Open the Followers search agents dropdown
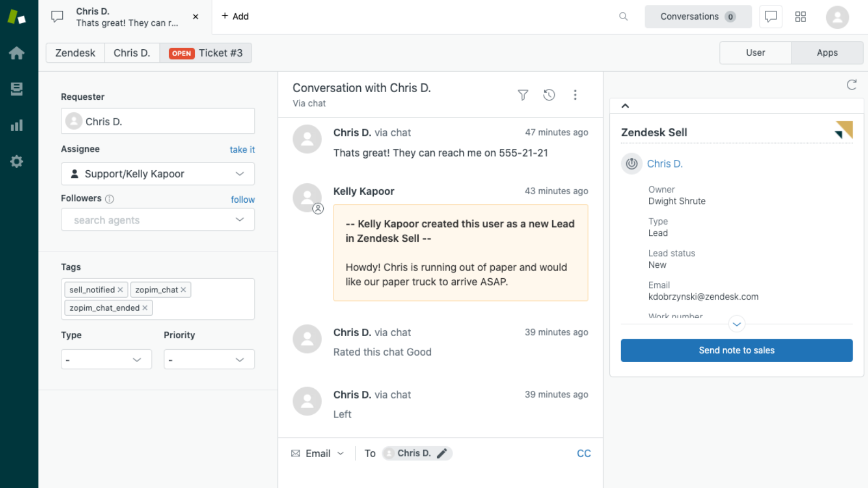The image size is (868, 488). click(158, 220)
